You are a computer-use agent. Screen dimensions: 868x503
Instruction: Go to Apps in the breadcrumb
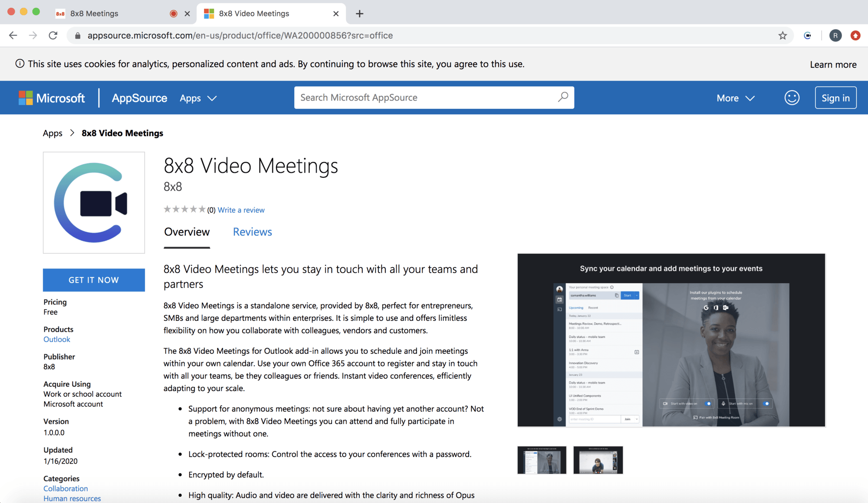pyautogui.click(x=53, y=133)
